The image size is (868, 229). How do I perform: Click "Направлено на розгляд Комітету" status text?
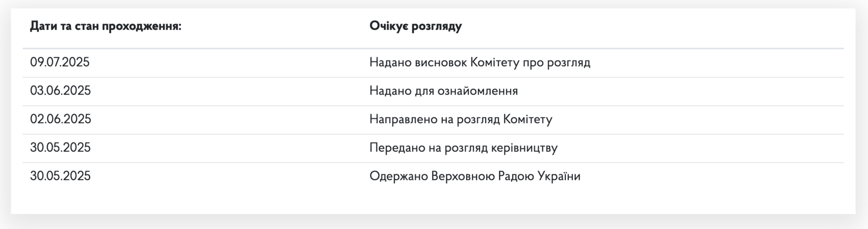coord(461,119)
